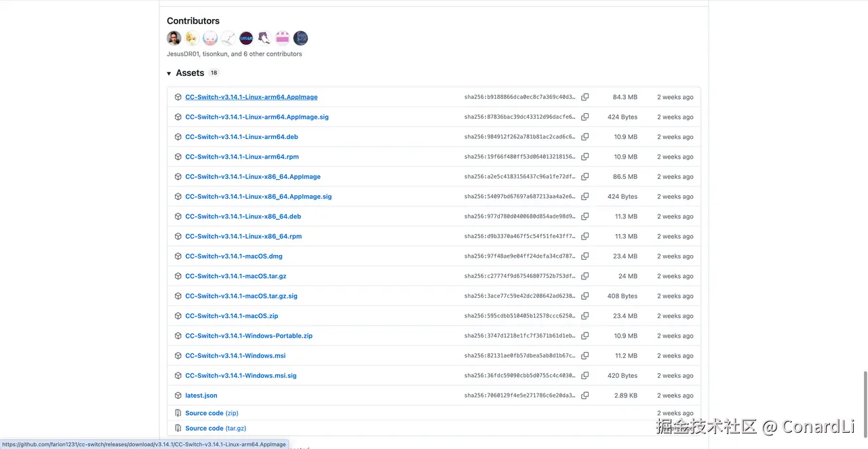Viewport: 868px width, 449px height.
Task: Download CC-Switch-v3.14.1-Windows.msi installer
Action: click(235, 355)
